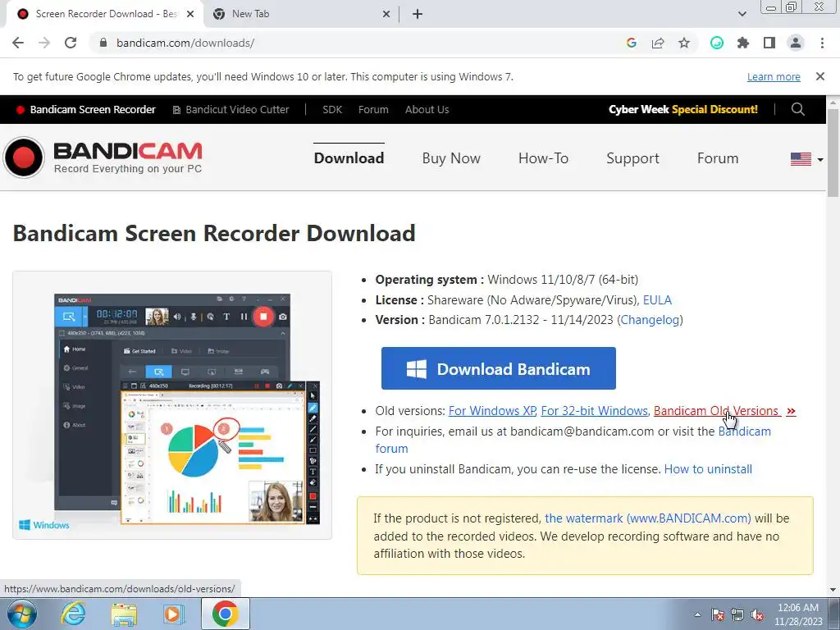
Task: Click Bandicam Screen Recorder in top bar
Action: (86, 109)
